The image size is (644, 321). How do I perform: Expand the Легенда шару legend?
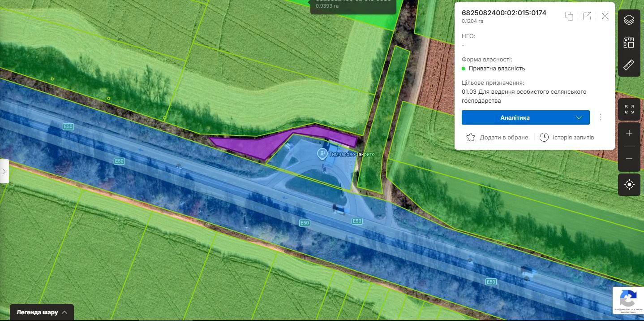[x=42, y=312]
